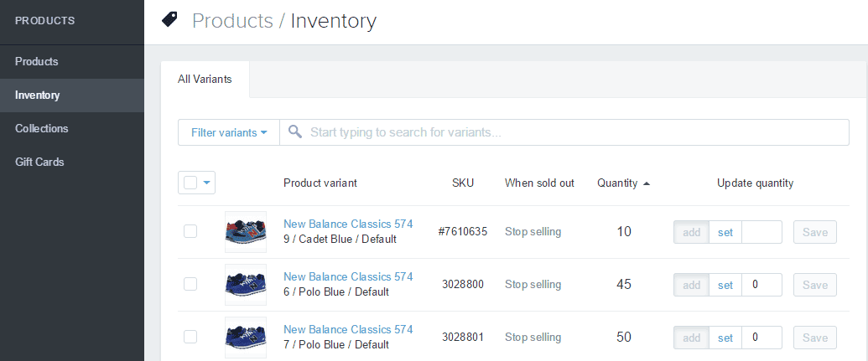Select set mode for SKU 3028800
The height and width of the screenshot is (361, 868).
tap(725, 286)
